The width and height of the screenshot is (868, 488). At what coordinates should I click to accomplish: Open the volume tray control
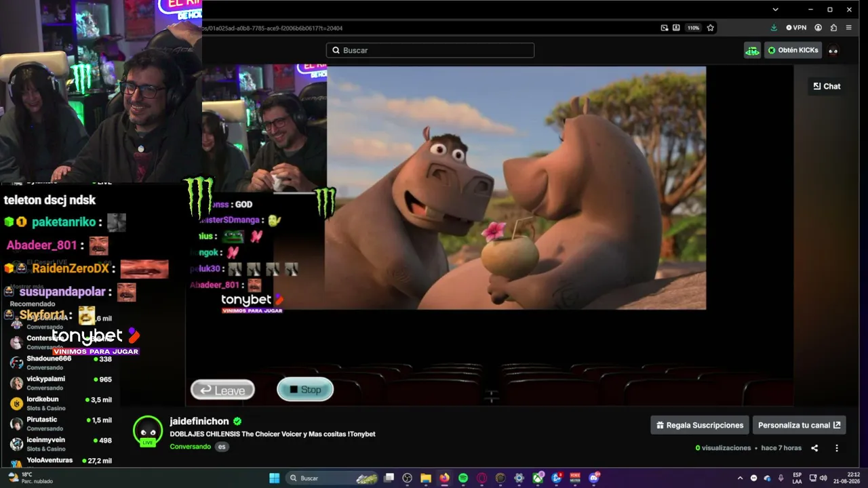click(x=825, y=478)
